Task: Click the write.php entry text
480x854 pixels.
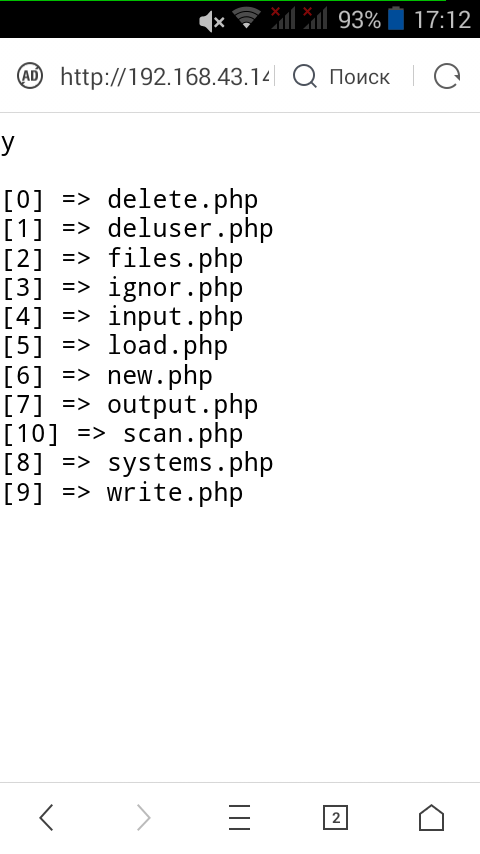Action: 175,492
